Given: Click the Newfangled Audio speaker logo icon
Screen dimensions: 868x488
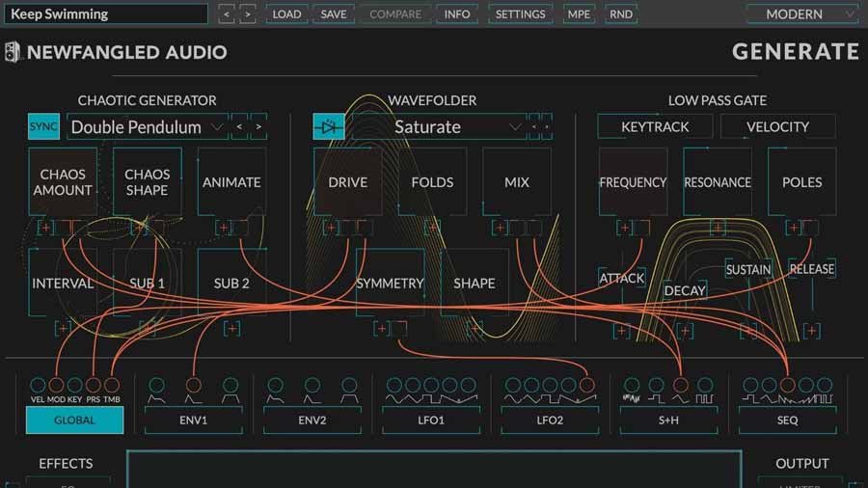Looking at the screenshot, I should [x=13, y=52].
